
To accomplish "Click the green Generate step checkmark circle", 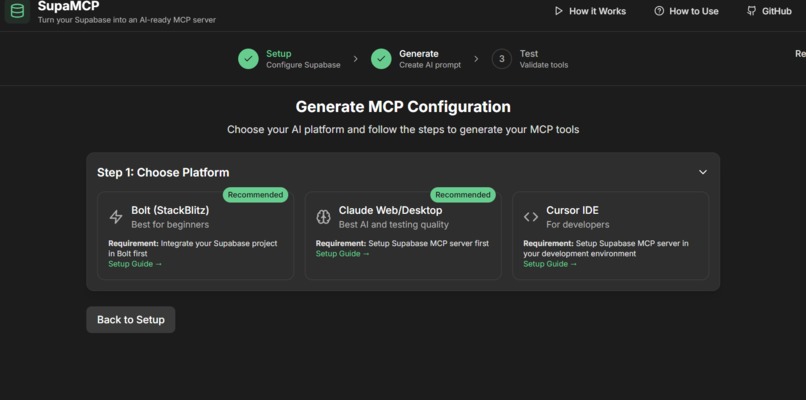I will tap(381, 59).
